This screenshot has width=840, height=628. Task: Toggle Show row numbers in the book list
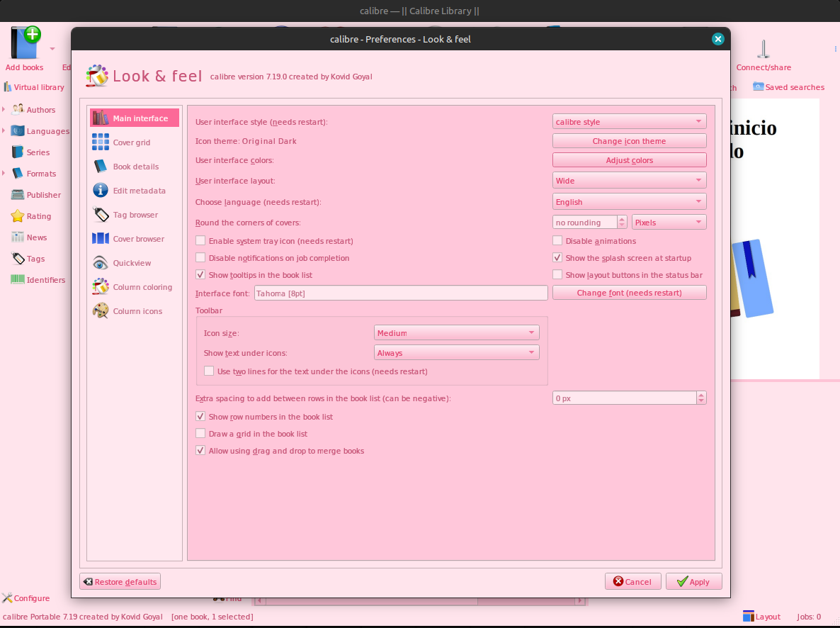pyautogui.click(x=200, y=417)
